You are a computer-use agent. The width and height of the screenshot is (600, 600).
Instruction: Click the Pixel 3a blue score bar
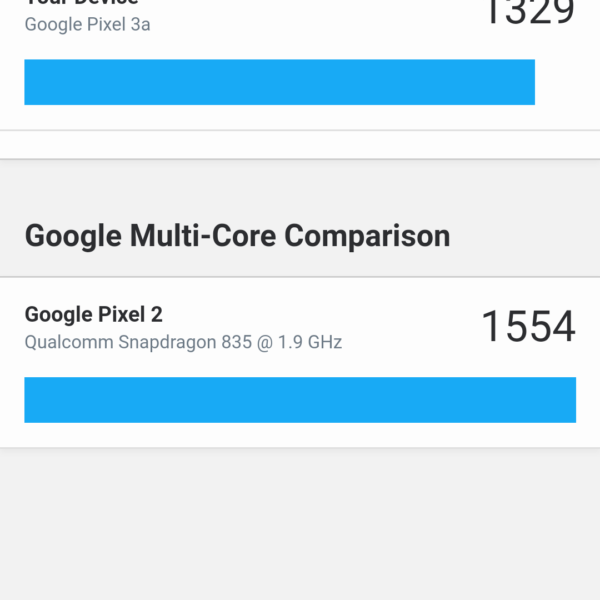[x=279, y=82]
